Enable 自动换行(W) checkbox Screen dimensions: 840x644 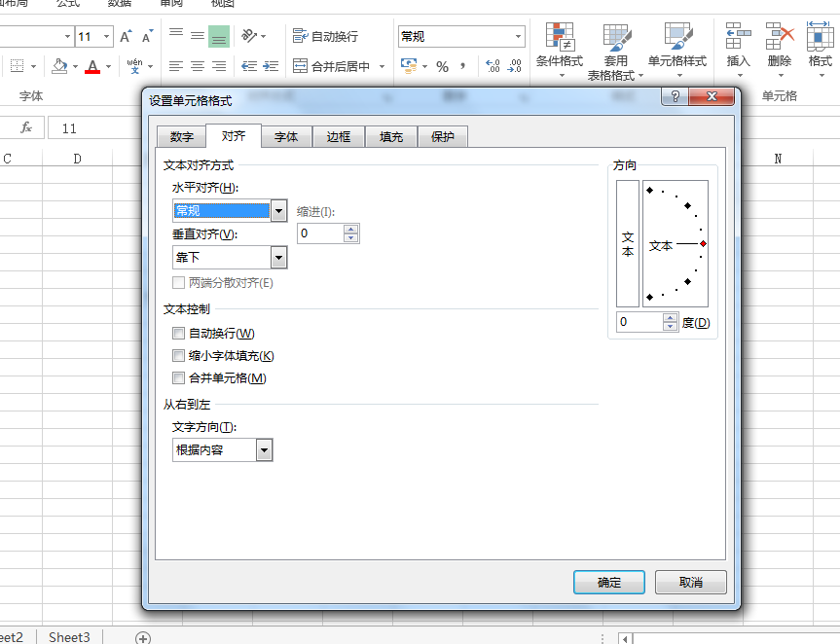point(178,334)
